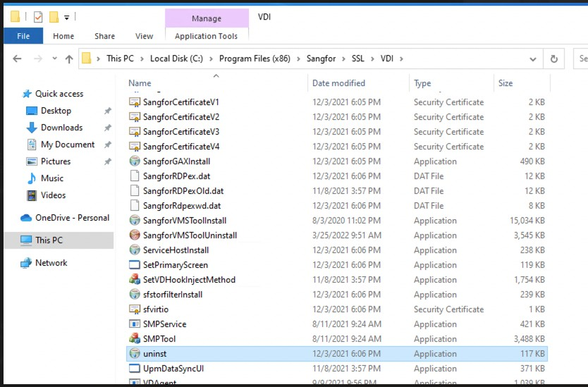
Task: Open the recent locations dropdown arrow
Action: 55,59
